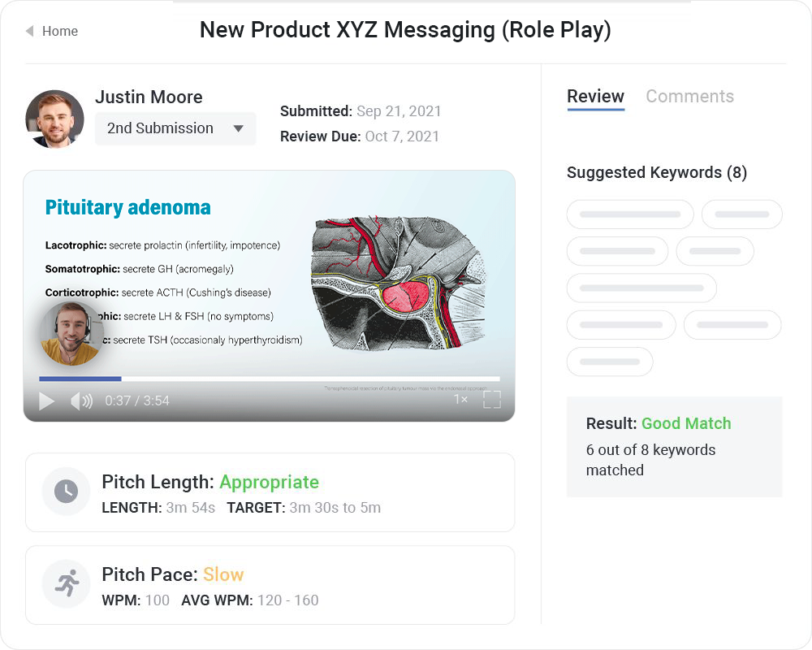Switch to the Comments tab
This screenshot has width=812, height=650.
coord(689,97)
